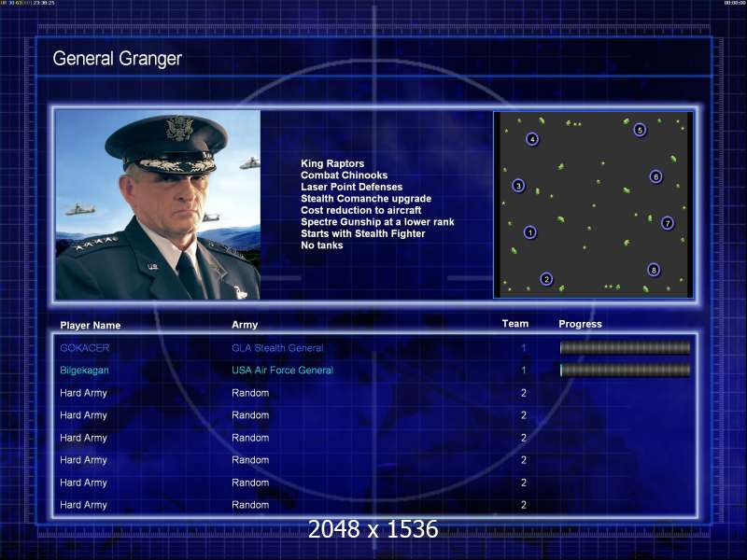Viewport: 747px width, 560px height.
Task: Click the Team column header
Action: click(515, 324)
